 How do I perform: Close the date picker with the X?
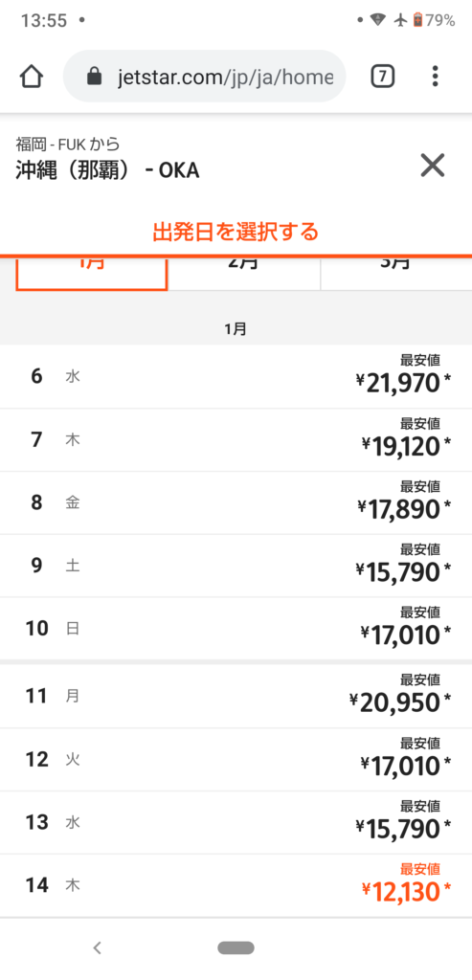pos(432,166)
